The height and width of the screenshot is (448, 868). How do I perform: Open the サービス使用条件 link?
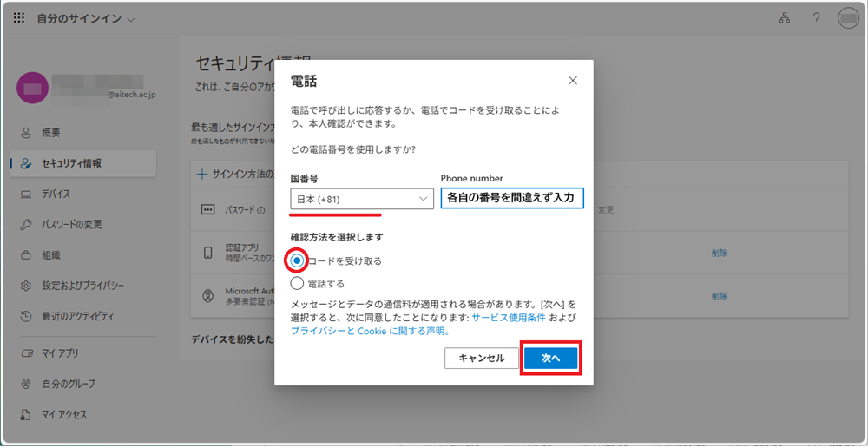tap(509, 318)
